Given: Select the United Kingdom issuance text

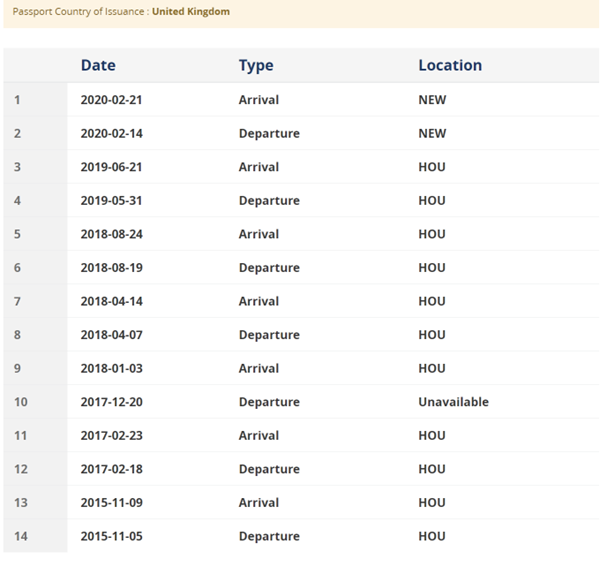Looking at the screenshot, I should [x=190, y=12].
